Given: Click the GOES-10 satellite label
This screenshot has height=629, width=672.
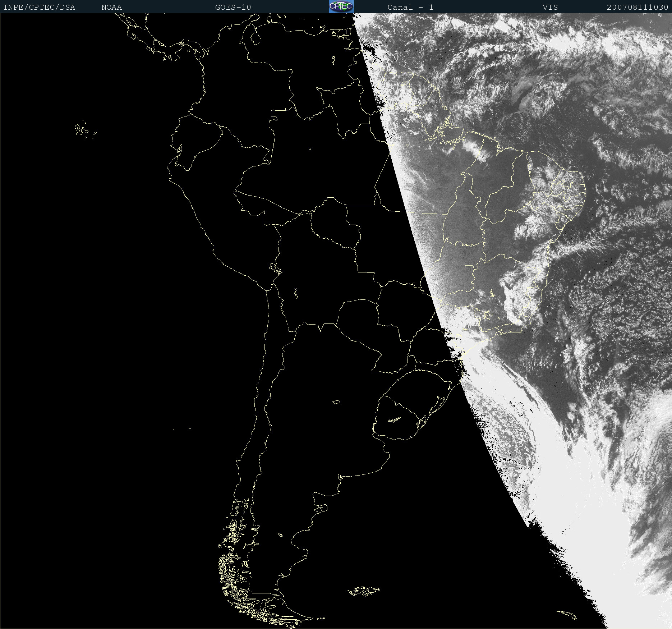Looking at the screenshot, I should click(233, 7).
